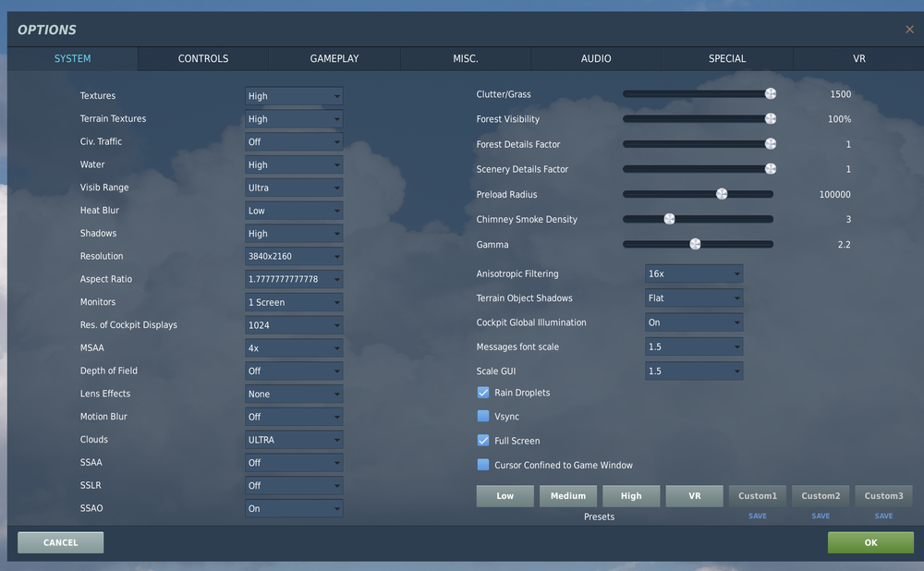Switch to the CONTROLS tab
Image resolution: width=924 pixels, height=571 pixels.
[202, 58]
